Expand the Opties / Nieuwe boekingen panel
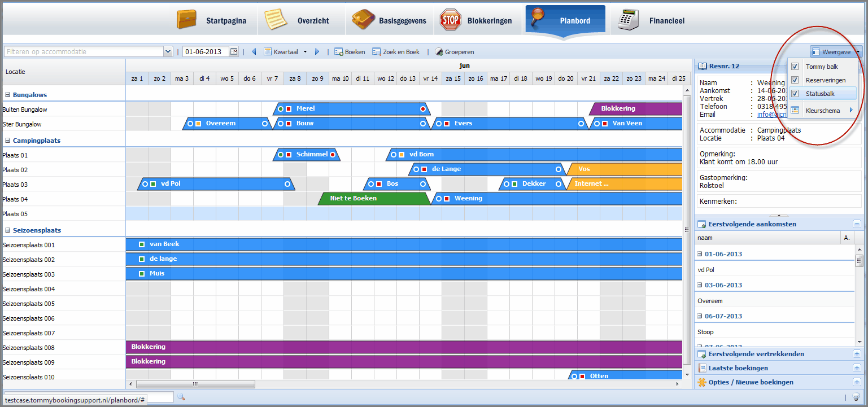This screenshot has width=868, height=407. pos(857,382)
